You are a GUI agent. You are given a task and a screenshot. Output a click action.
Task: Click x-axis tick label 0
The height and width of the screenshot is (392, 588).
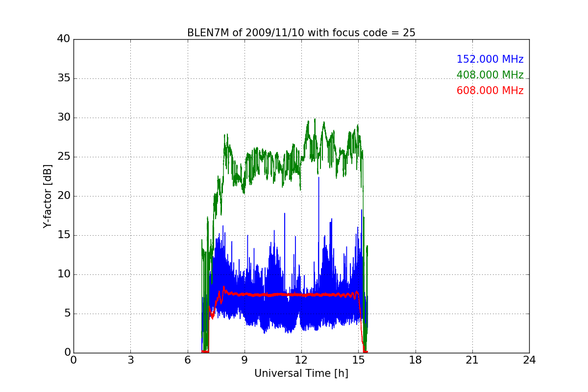pyautogui.click(x=73, y=360)
